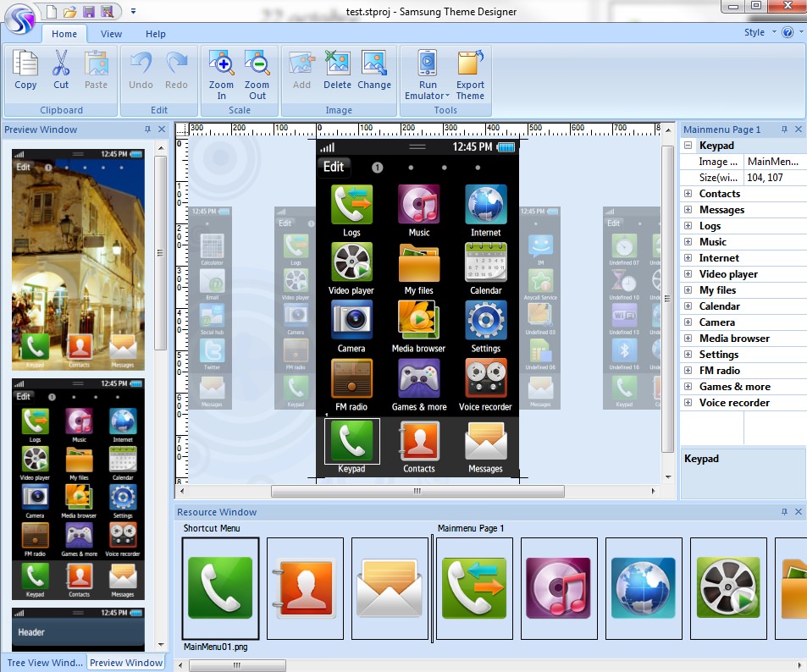The height and width of the screenshot is (672, 807).
Task: Click the Help question mark icon
Action: [788, 32]
